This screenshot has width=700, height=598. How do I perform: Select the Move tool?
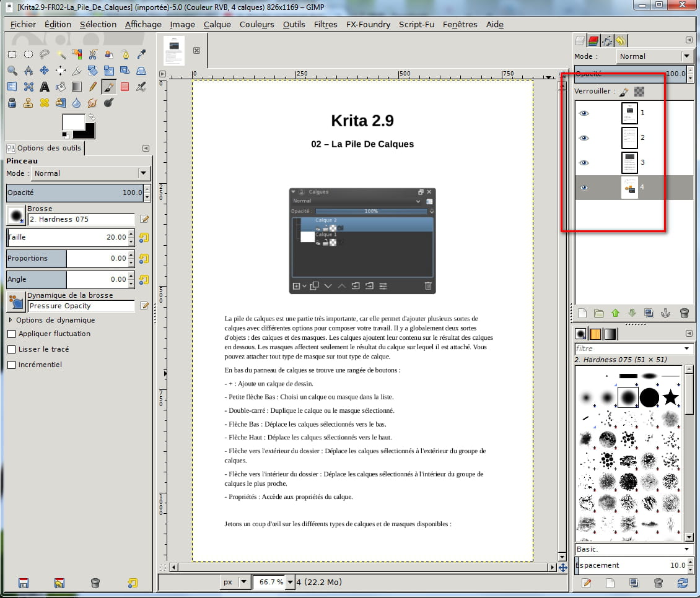pyautogui.click(x=44, y=71)
